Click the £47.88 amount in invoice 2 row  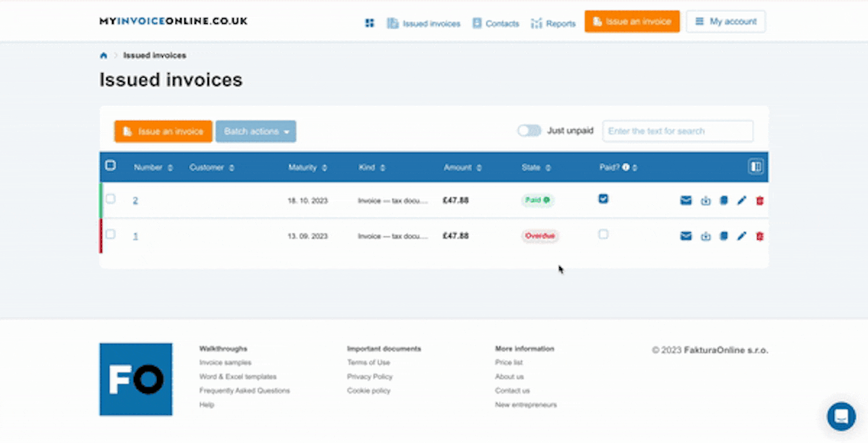point(456,201)
